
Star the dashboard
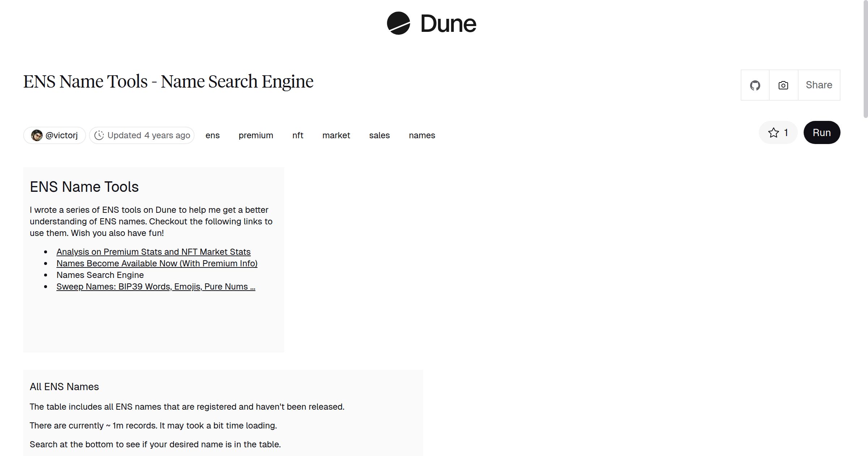click(x=773, y=132)
